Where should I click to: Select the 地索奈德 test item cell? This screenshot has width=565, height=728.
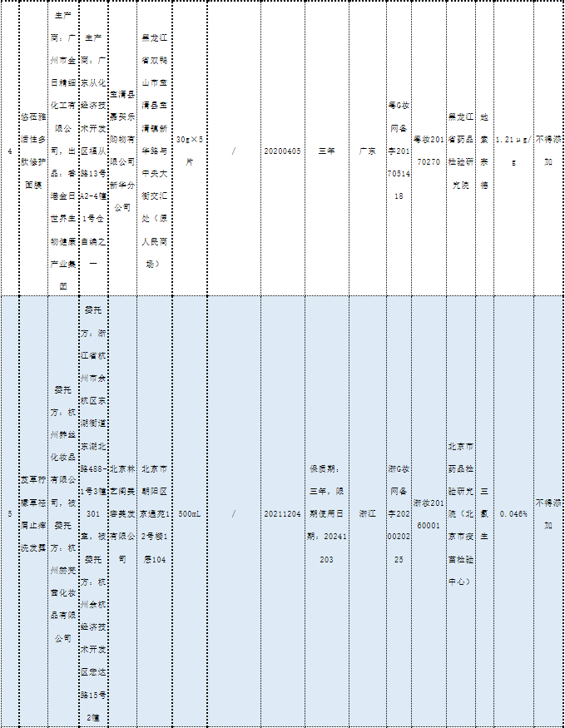click(x=484, y=151)
